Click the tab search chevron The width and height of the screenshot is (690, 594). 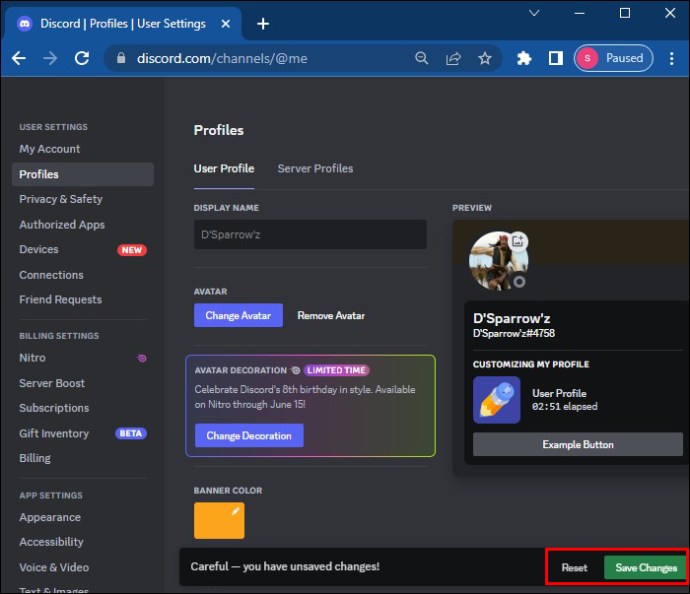534,13
